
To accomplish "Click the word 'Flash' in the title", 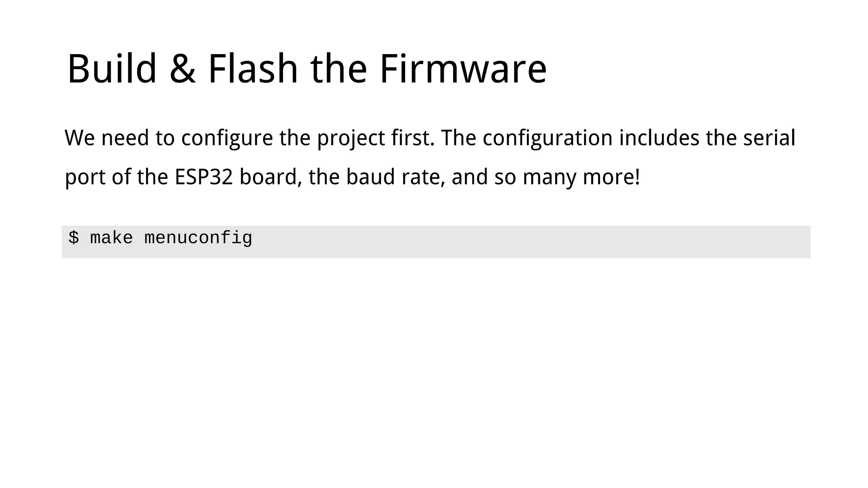I will coord(253,69).
